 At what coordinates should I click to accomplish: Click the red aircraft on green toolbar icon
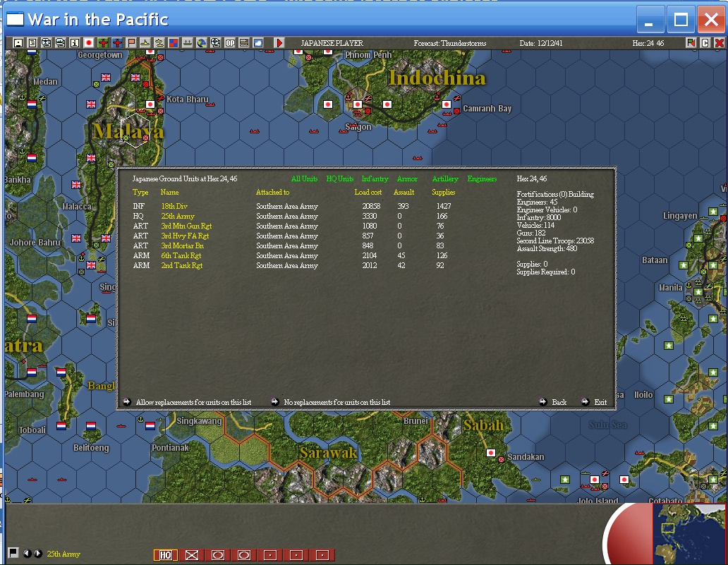103,43
